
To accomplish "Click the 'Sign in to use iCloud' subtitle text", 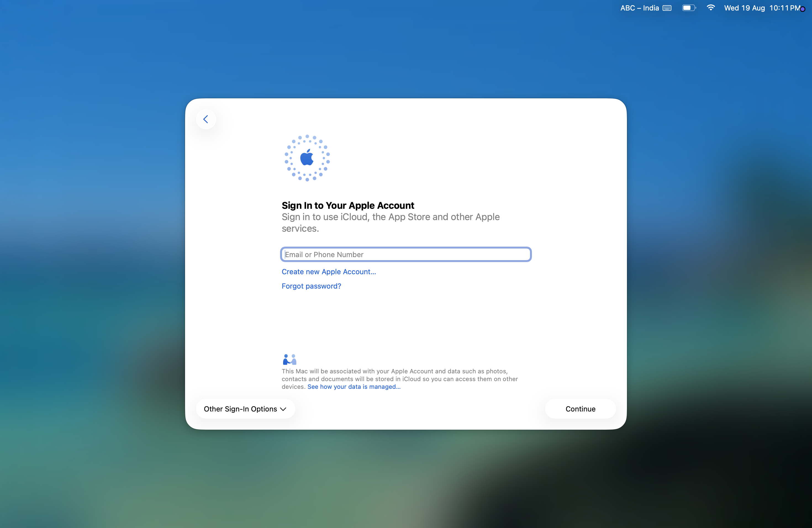I will 391,222.
